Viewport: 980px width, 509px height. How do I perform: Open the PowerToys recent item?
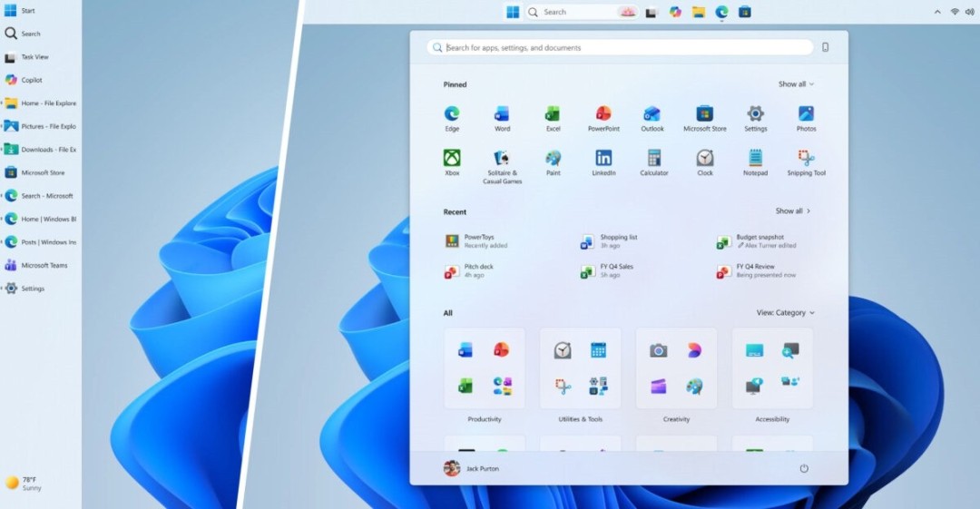[x=476, y=240]
